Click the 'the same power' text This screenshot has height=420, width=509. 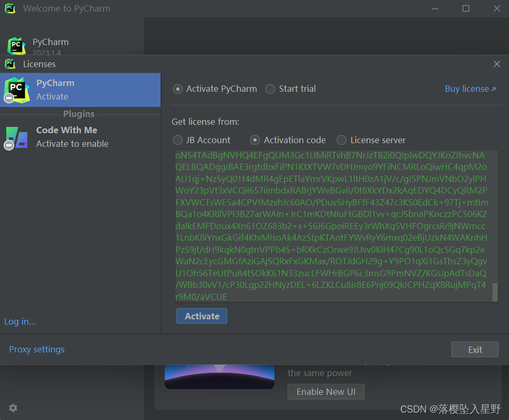(320, 373)
